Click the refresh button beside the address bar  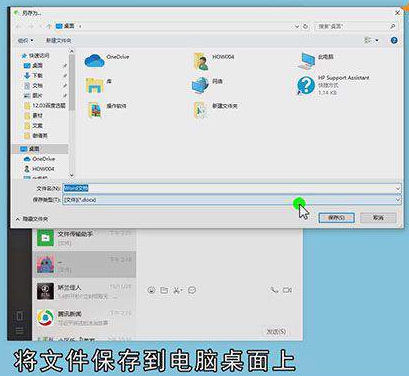click(305, 26)
